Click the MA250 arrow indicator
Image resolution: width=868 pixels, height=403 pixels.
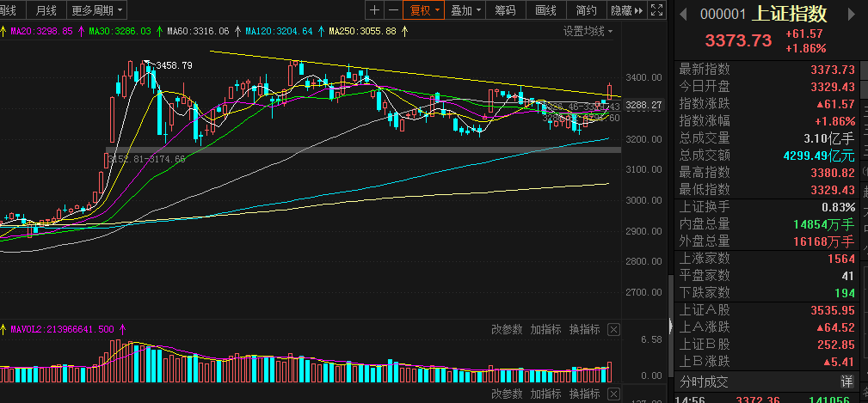tap(404, 32)
